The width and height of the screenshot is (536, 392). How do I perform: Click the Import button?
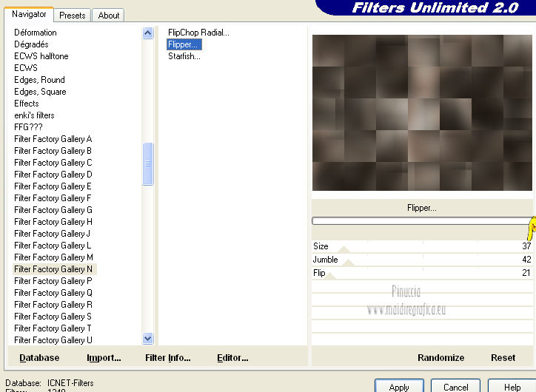pyautogui.click(x=104, y=357)
